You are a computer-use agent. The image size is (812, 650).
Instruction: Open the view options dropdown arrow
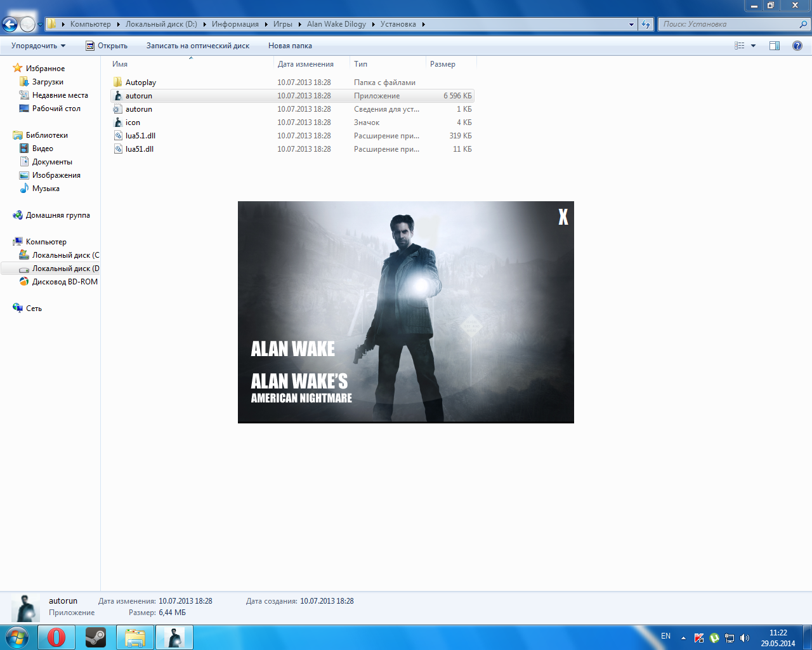pos(753,46)
